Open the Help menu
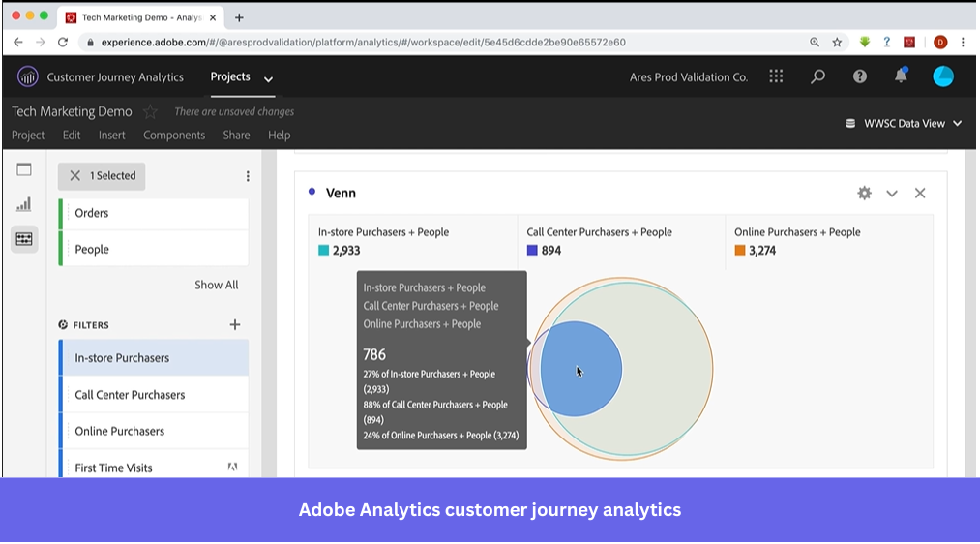 click(280, 136)
